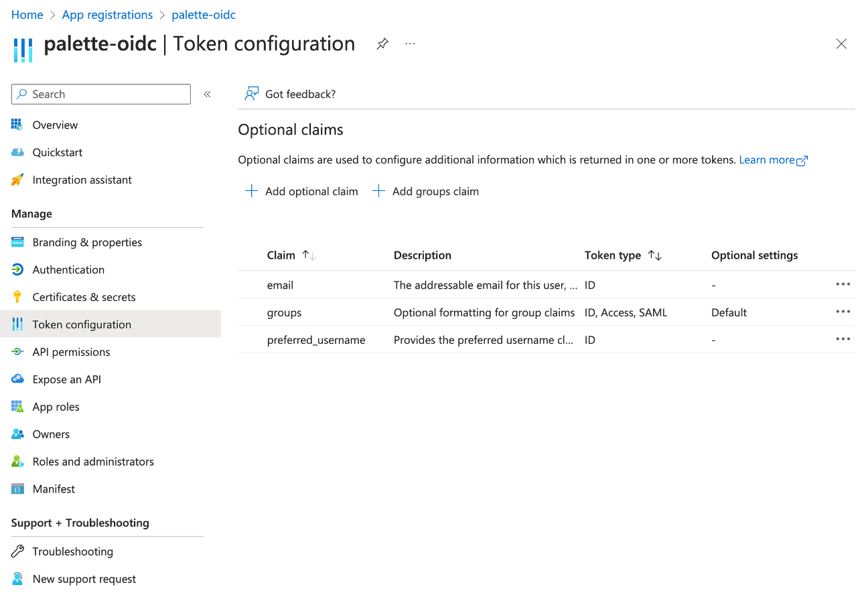Open Roles and administrators page
This screenshot has width=868, height=595.
click(93, 462)
